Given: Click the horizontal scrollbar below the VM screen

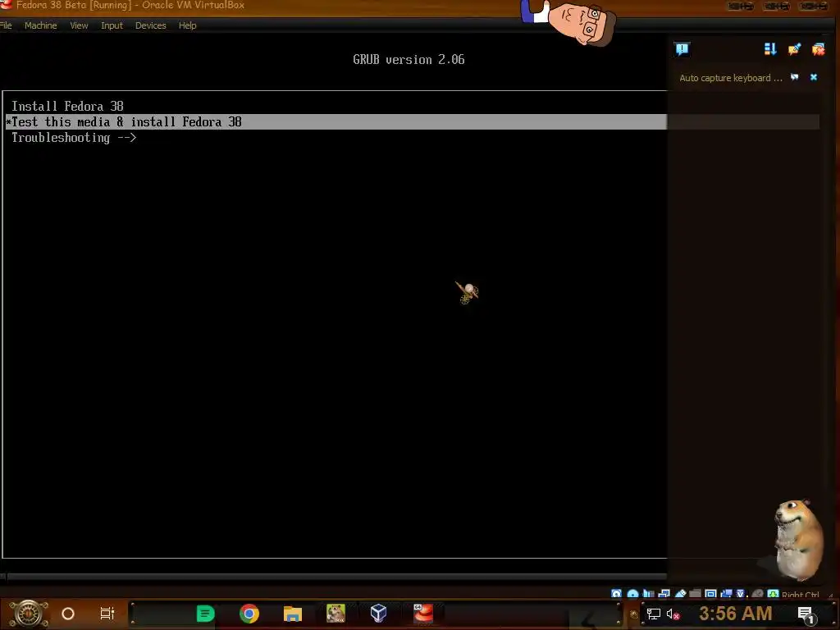Looking at the screenshot, I should (x=336, y=577).
